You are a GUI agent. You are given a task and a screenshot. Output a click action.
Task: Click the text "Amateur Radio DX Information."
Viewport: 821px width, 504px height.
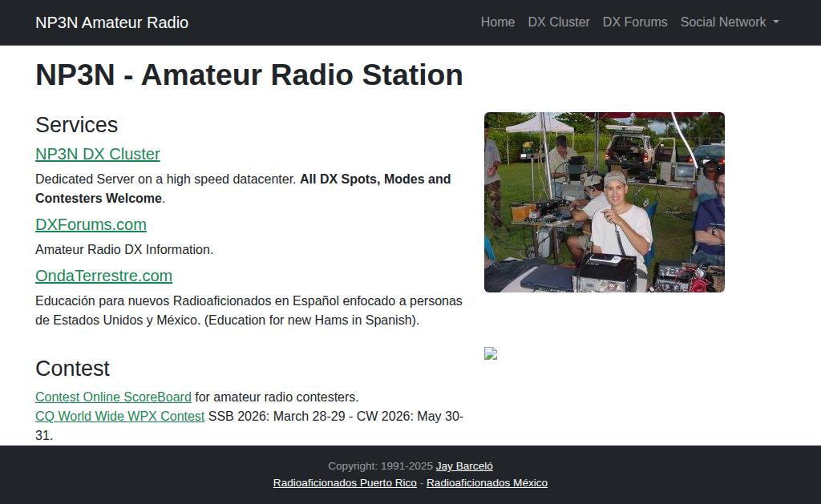[124, 250]
